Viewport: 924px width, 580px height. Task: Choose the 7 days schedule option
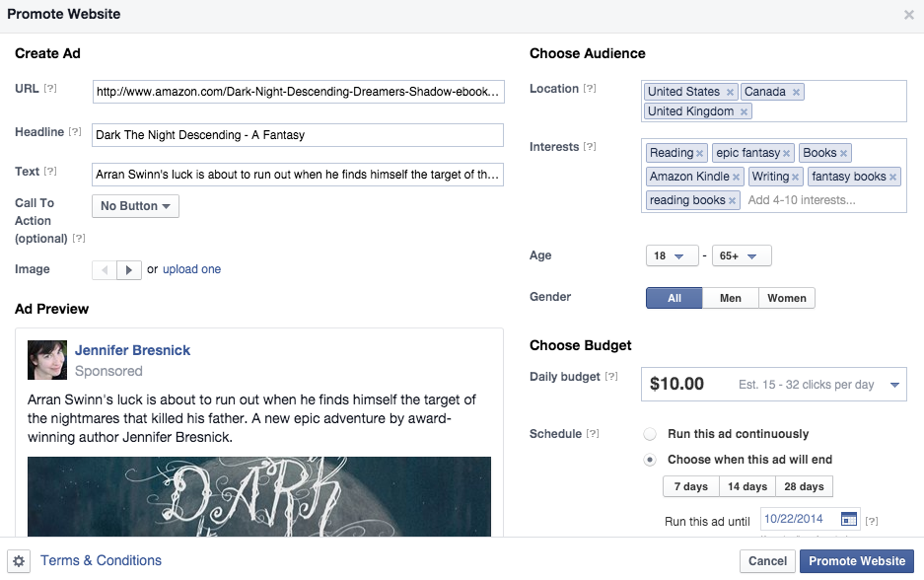click(x=690, y=486)
